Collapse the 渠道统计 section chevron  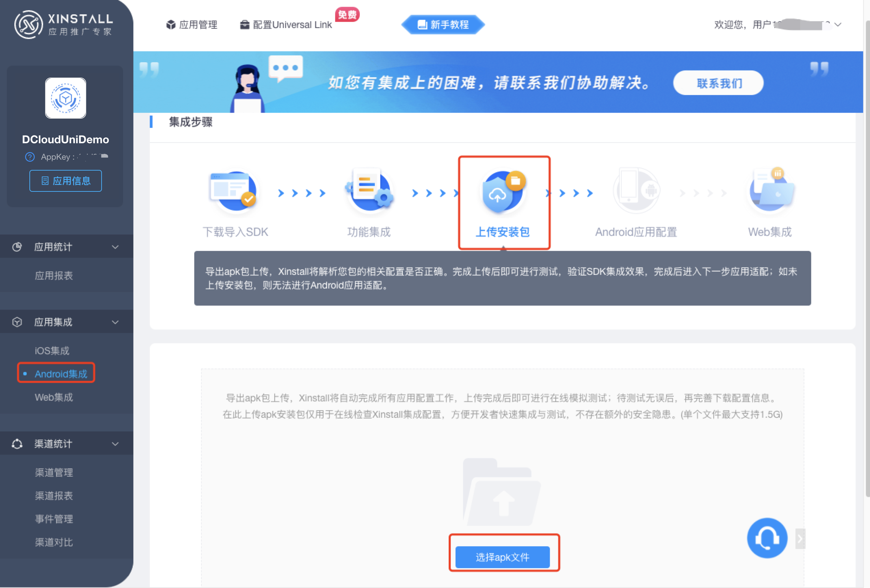click(x=115, y=444)
